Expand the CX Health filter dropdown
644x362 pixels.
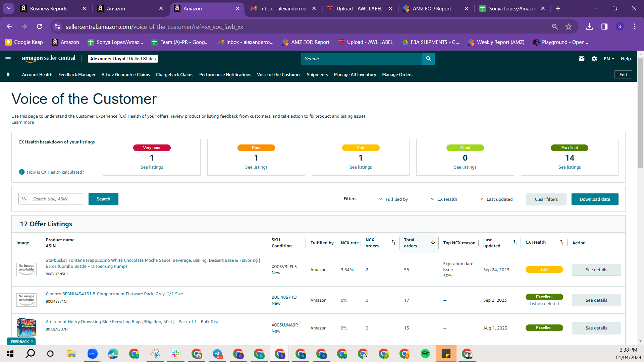pos(444,199)
